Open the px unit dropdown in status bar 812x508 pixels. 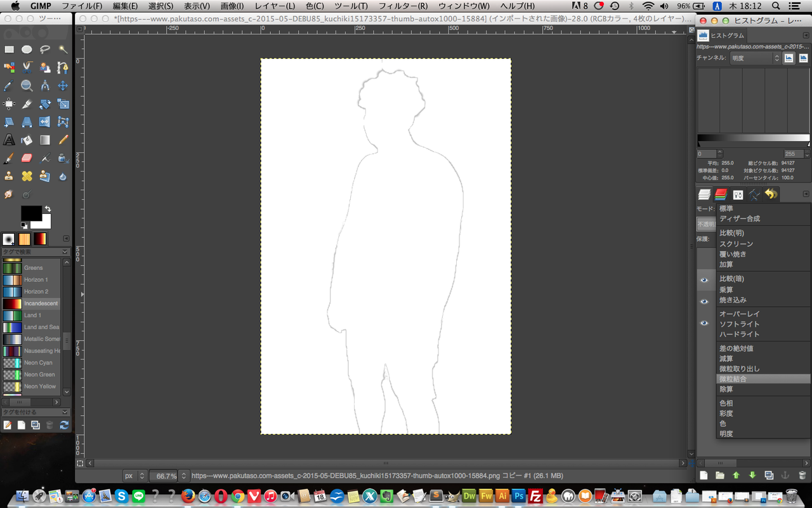[x=134, y=476]
